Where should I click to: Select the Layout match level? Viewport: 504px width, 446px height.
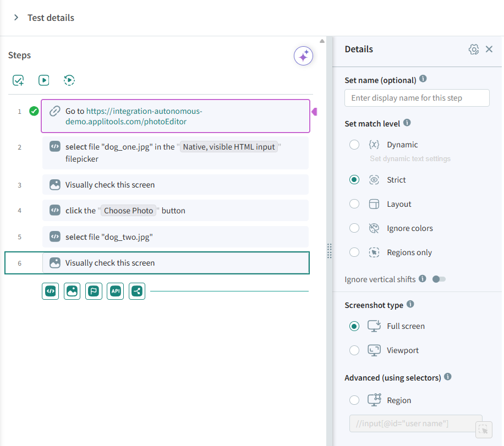click(354, 203)
